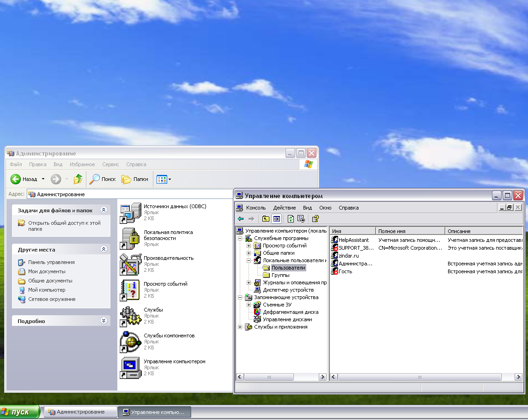Sort by Описание column header
528x420 pixels.
(484, 231)
